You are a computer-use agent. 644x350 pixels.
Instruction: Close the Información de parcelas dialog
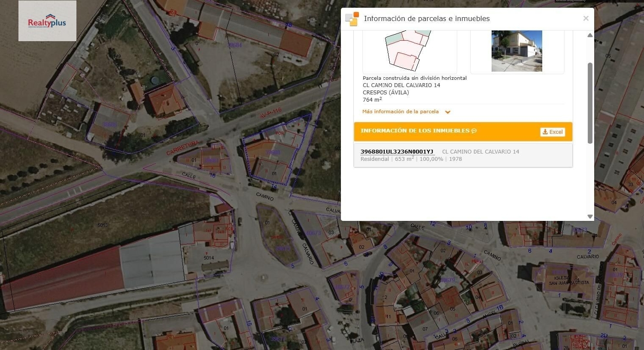click(586, 18)
